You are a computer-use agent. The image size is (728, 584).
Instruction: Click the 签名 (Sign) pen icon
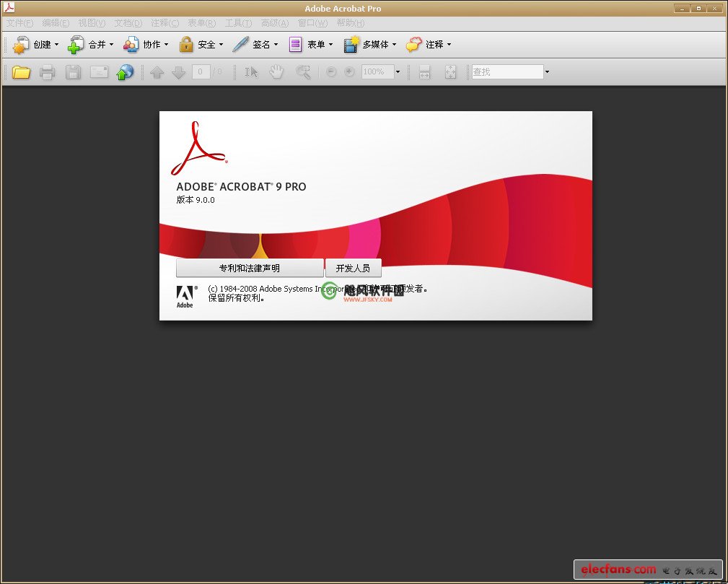point(240,45)
